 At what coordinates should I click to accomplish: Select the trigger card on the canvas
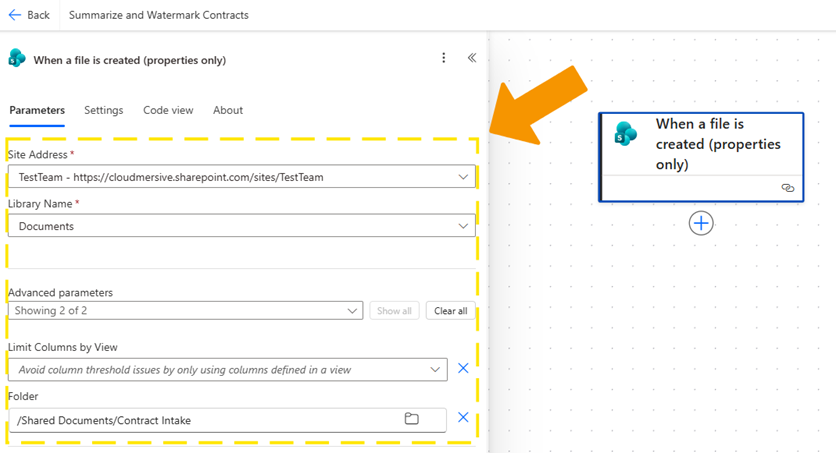[x=701, y=157]
